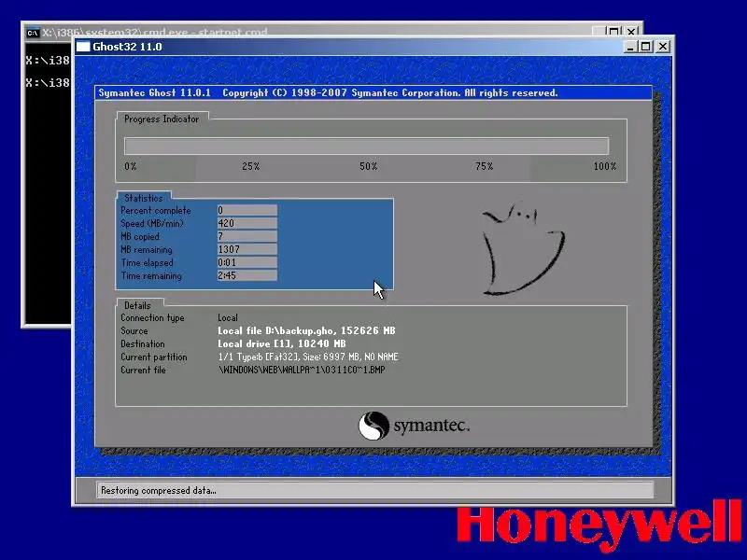Minimize the Ghost32 window
This screenshot has width=747, height=560.
630,47
